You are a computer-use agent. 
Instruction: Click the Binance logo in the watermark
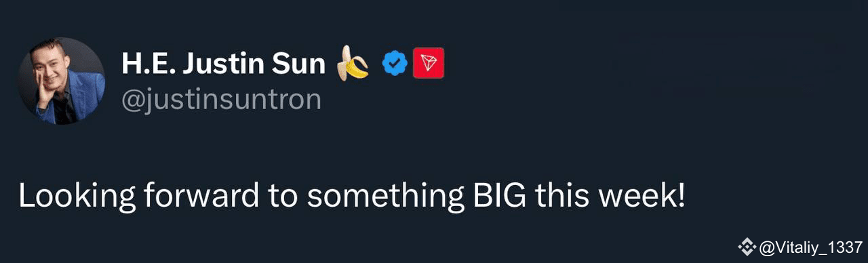click(747, 247)
